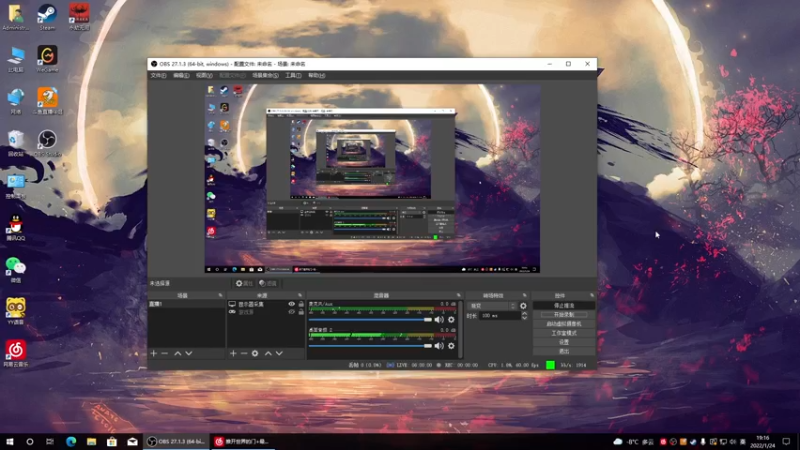
Task: Undock the Sources panel using its header icon
Action: pyautogui.click(x=300, y=296)
